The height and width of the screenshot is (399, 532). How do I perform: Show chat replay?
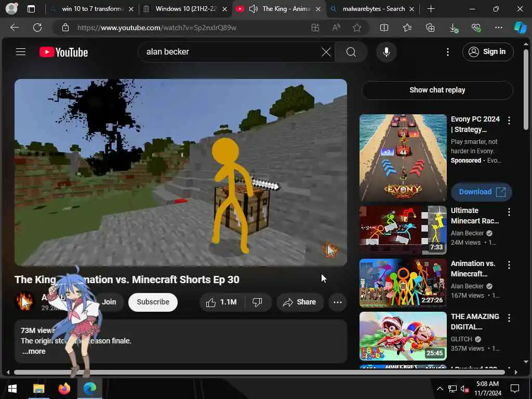[437, 90]
